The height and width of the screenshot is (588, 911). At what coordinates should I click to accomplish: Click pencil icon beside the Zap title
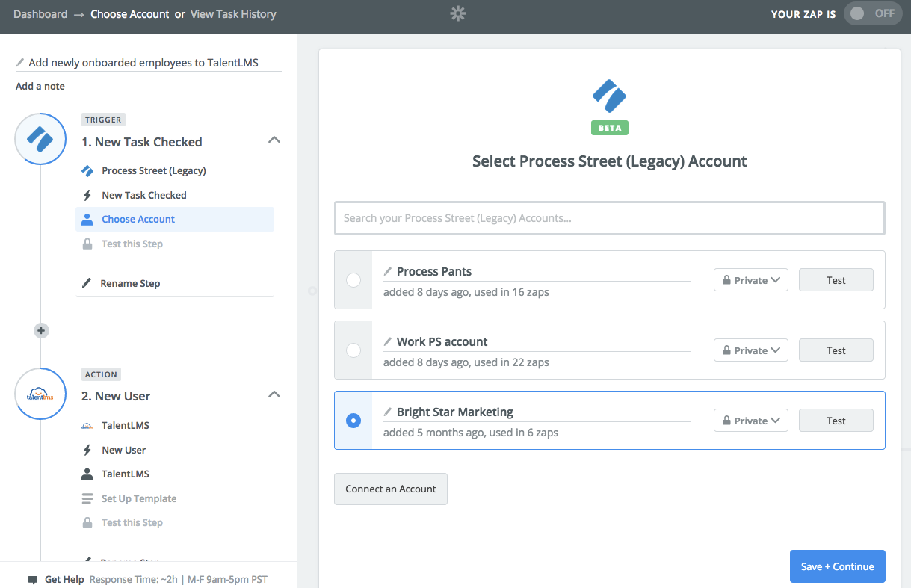point(20,63)
